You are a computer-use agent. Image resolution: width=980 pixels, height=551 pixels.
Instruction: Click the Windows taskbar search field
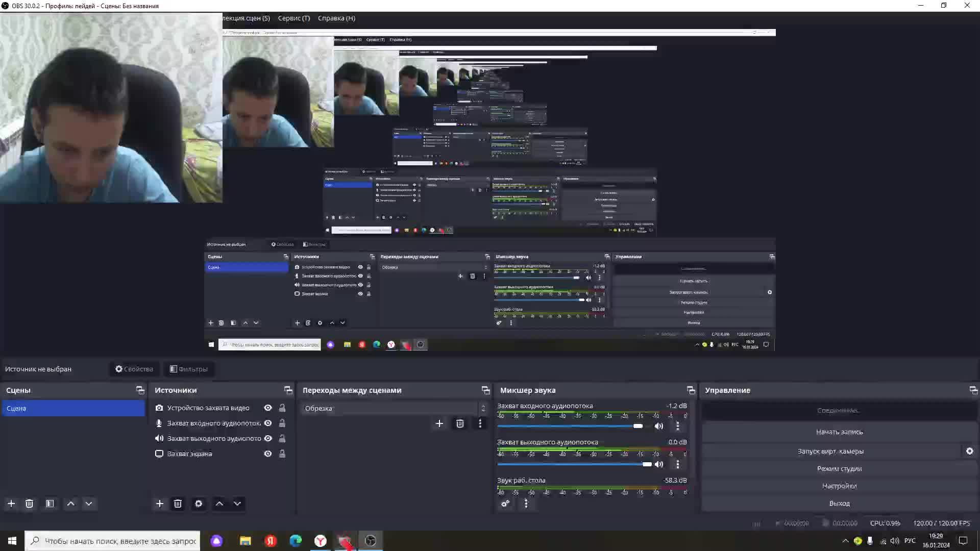(120, 541)
